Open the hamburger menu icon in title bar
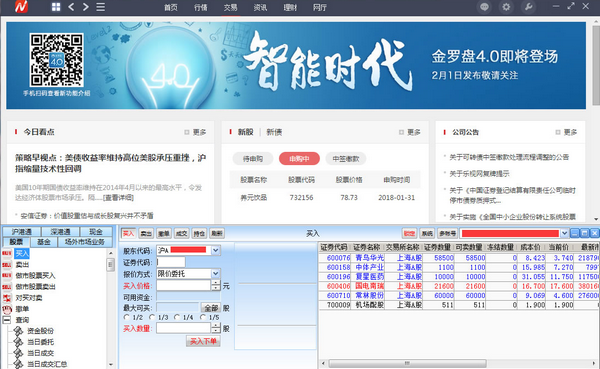Viewport: 600px width, 369px height. click(x=100, y=7)
